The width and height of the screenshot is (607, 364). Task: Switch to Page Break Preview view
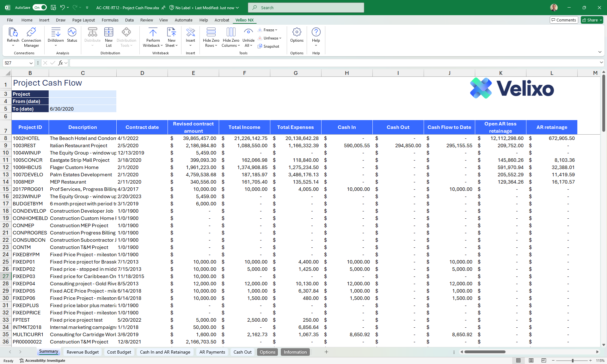(x=544, y=361)
